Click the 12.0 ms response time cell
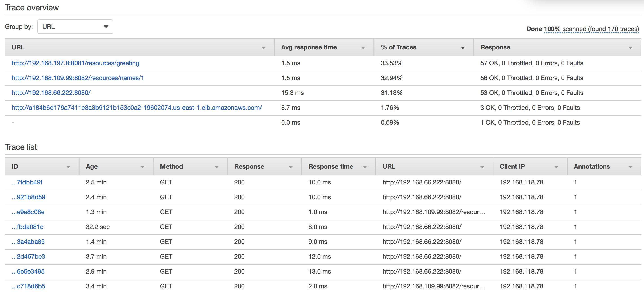Screen dimensions: 644x292 [320, 256]
